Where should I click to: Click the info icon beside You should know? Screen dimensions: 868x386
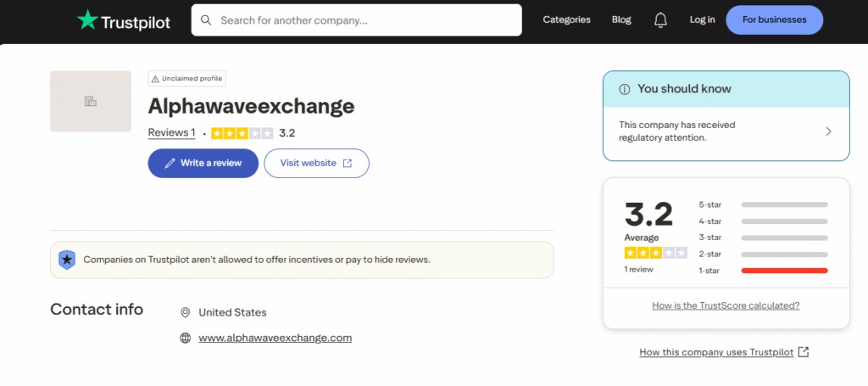pos(625,89)
